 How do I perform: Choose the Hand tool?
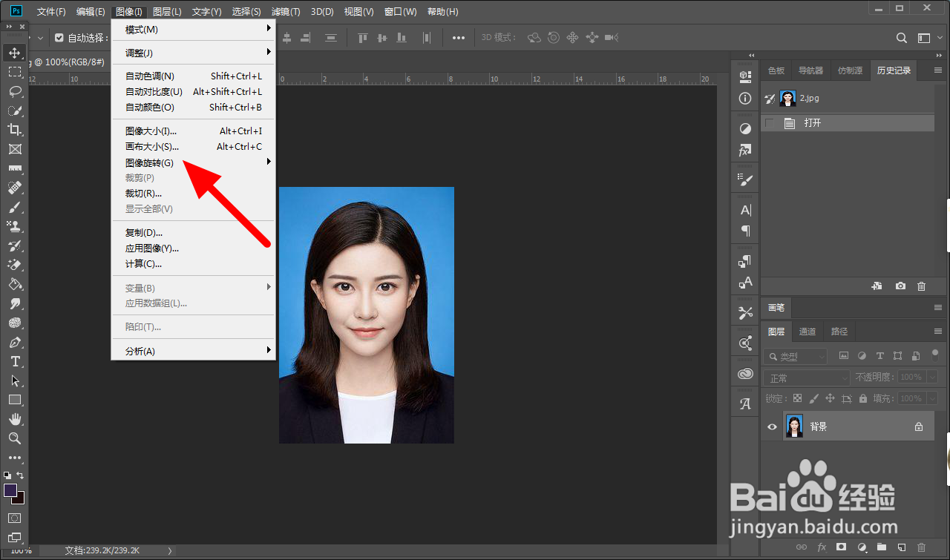pyautogui.click(x=14, y=419)
